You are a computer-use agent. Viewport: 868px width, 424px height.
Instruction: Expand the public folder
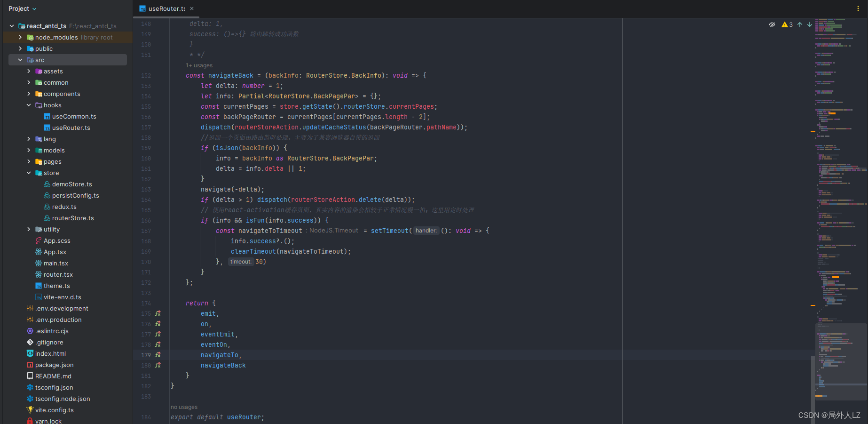point(20,48)
